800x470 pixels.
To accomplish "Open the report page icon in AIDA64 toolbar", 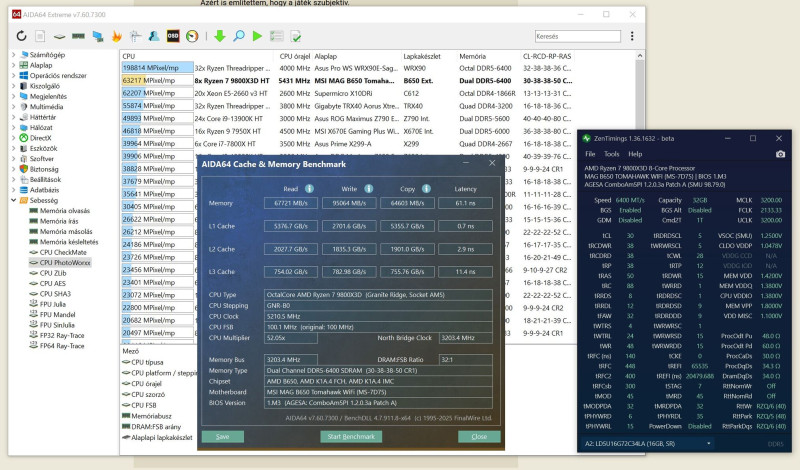I will pyautogui.click(x=40, y=36).
